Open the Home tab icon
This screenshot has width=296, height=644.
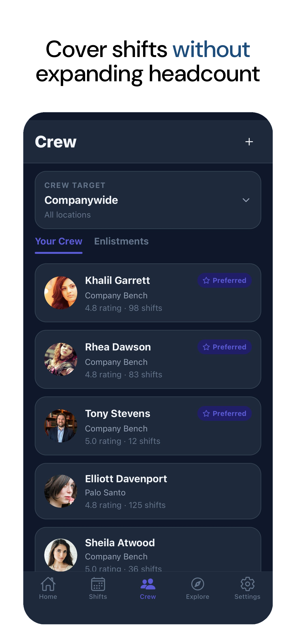[48, 584]
